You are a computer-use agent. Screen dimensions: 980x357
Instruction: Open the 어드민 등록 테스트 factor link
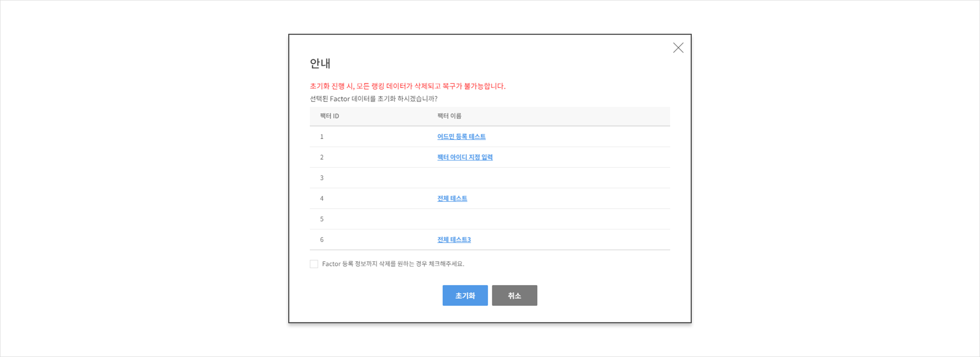tap(461, 137)
